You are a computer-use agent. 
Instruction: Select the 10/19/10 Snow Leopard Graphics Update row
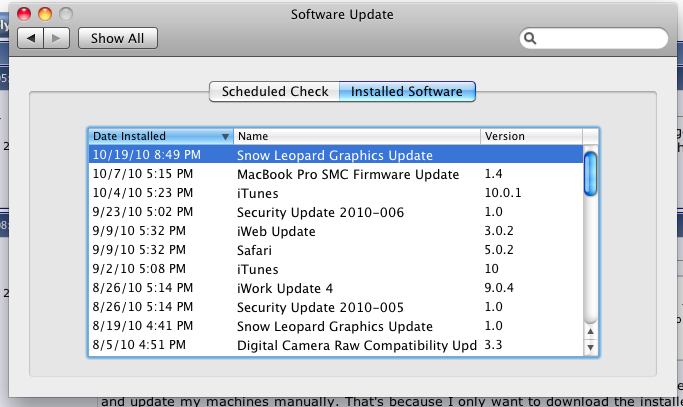coord(336,155)
